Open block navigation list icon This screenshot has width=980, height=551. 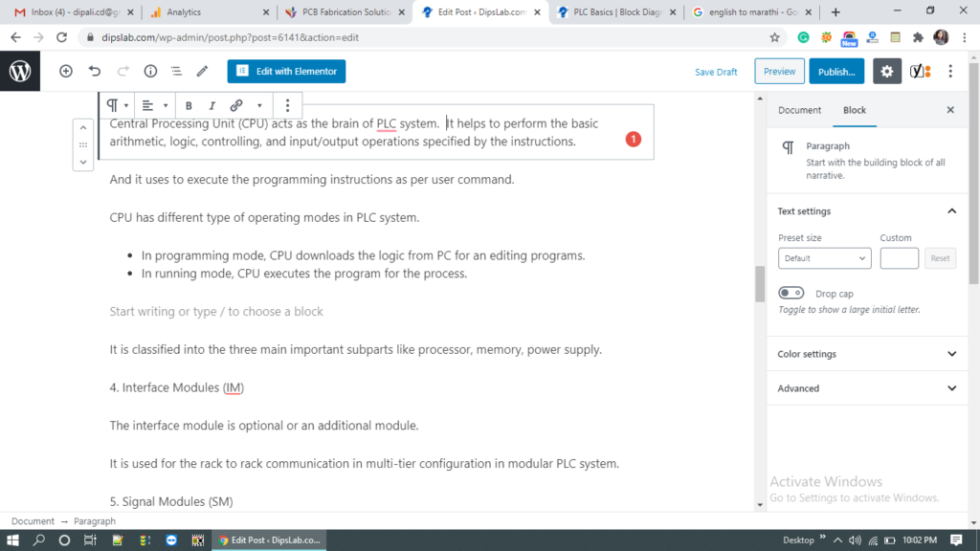click(x=176, y=72)
